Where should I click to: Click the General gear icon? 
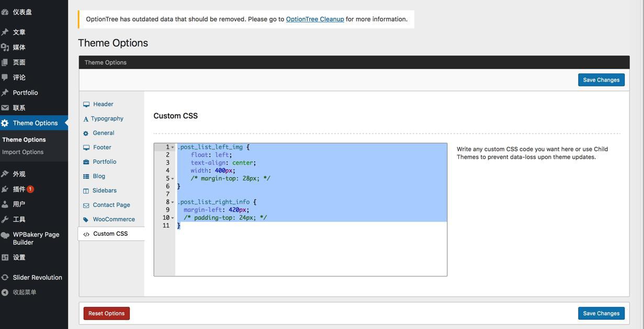[x=86, y=133]
